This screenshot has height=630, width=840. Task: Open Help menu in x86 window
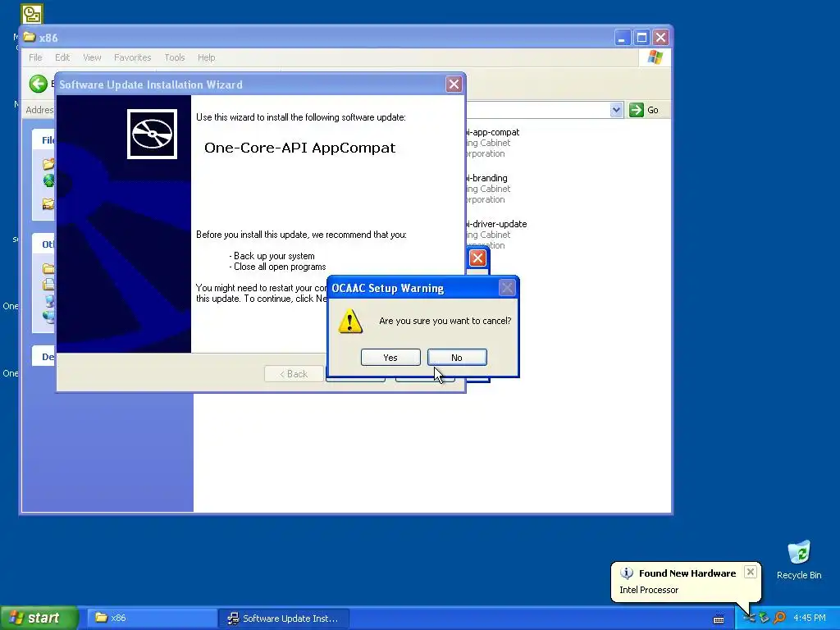(206, 57)
